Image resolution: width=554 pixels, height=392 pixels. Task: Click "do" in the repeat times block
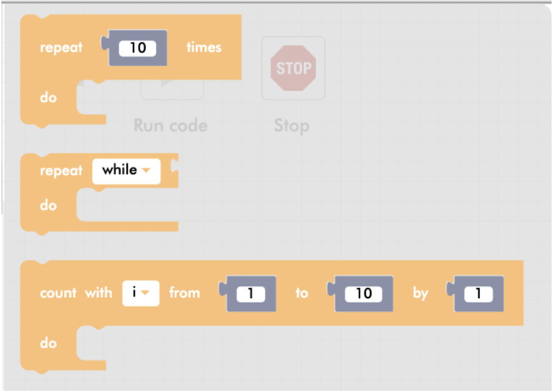(x=48, y=97)
